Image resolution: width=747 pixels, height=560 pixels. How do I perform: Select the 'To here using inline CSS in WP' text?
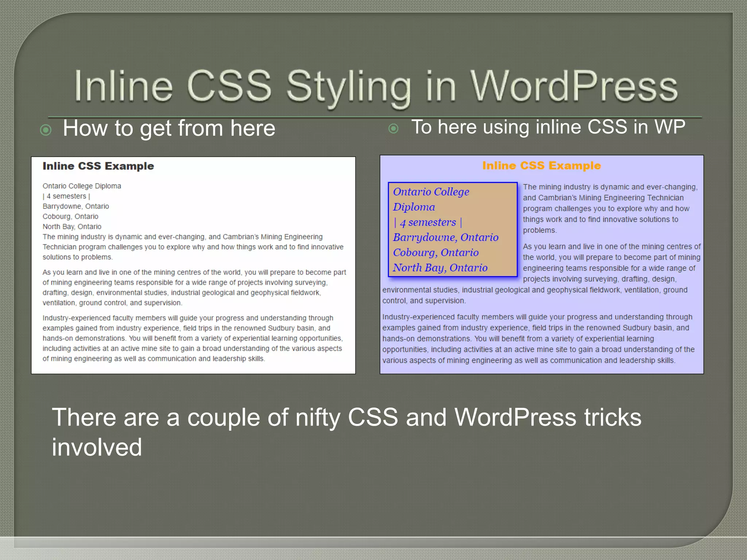(548, 127)
